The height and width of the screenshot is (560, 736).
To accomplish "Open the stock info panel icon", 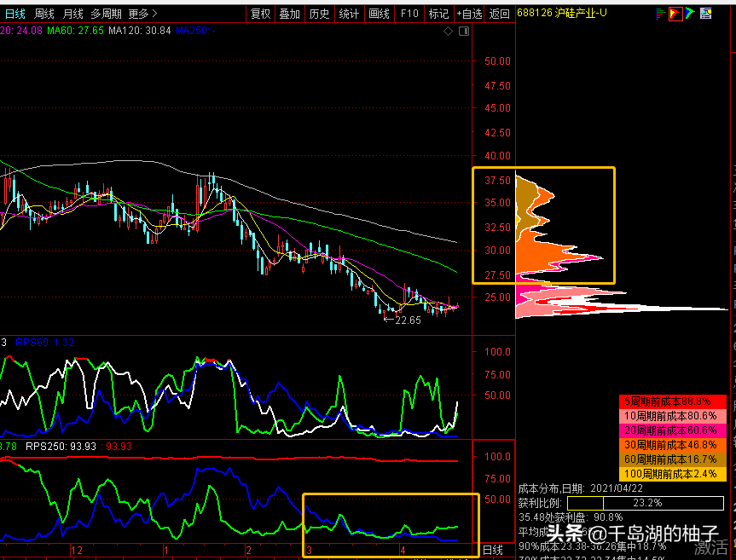I will point(705,13).
